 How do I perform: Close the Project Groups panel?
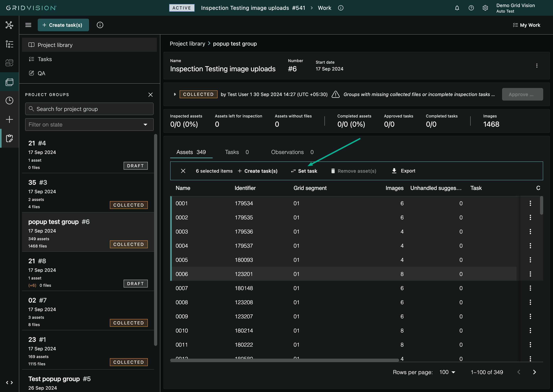click(151, 95)
